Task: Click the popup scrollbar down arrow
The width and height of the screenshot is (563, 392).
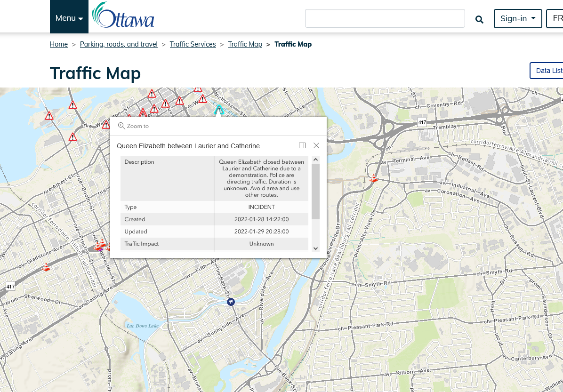Action: pyautogui.click(x=315, y=248)
